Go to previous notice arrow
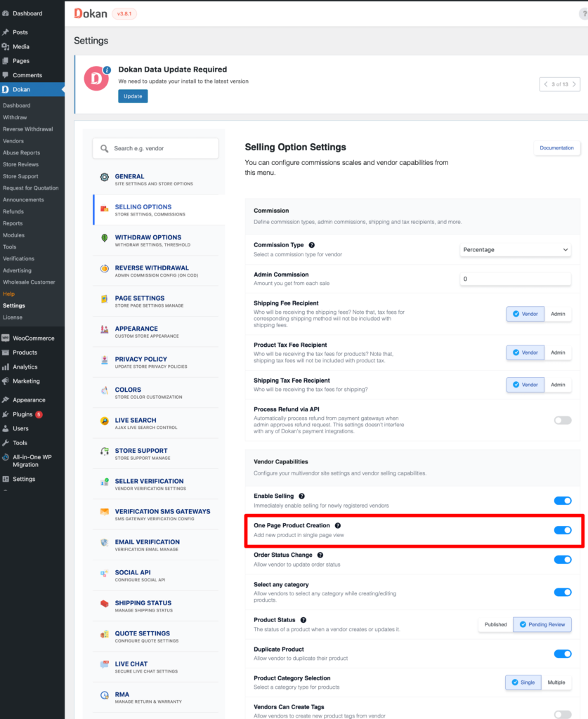The image size is (588, 719). 546,84
